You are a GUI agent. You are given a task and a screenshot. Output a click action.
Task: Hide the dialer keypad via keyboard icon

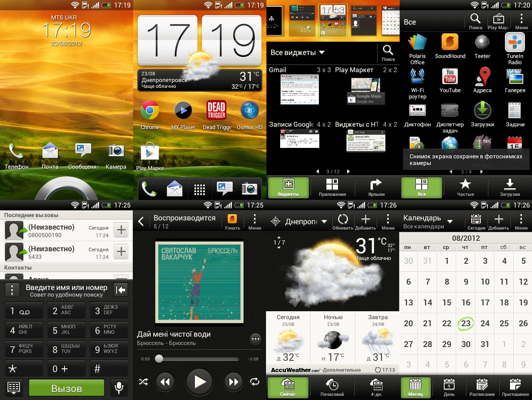pyautogui.click(x=14, y=388)
